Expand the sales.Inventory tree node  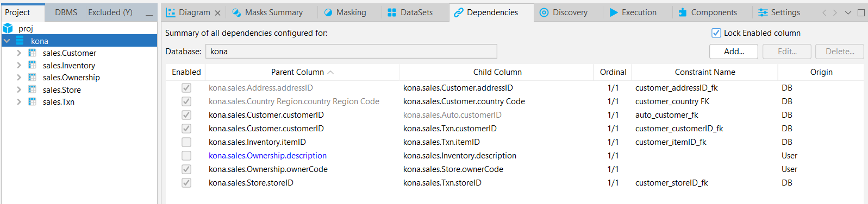pyautogui.click(x=19, y=65)
